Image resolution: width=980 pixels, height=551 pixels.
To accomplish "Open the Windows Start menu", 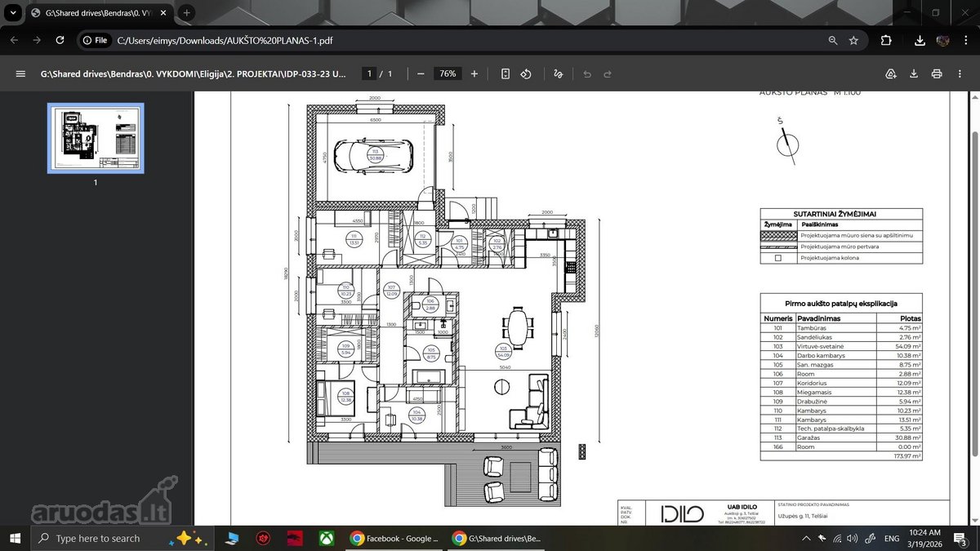I will [x=14, y=538].
